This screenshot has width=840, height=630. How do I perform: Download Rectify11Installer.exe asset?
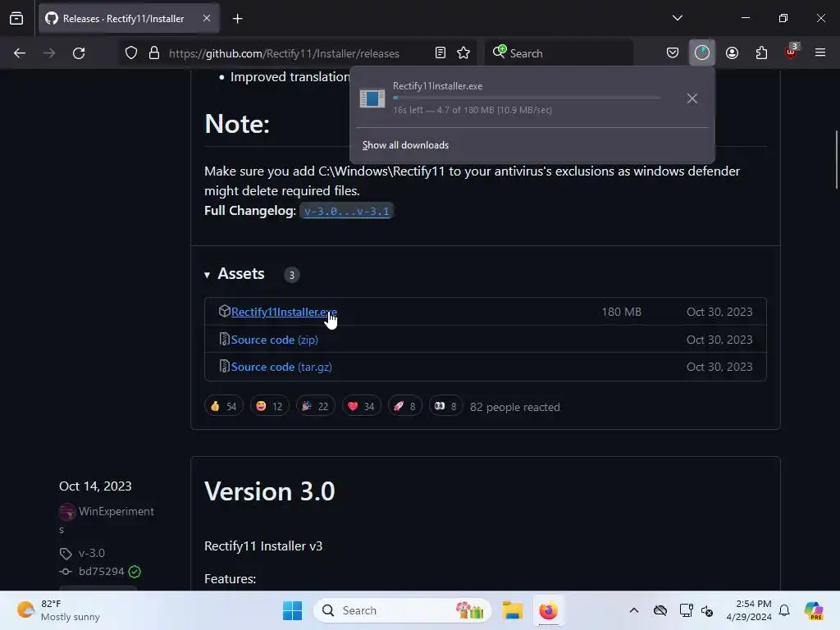[284, 312]
